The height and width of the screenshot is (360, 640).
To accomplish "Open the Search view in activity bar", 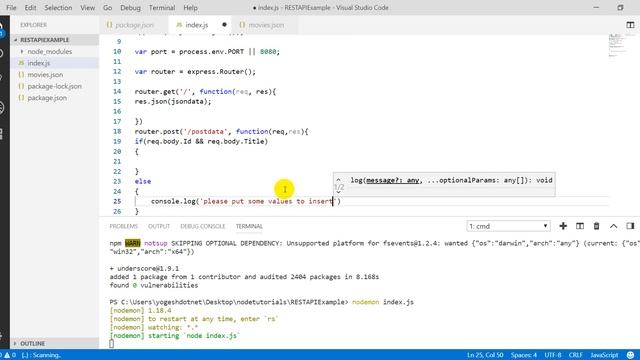I will 2,53.
